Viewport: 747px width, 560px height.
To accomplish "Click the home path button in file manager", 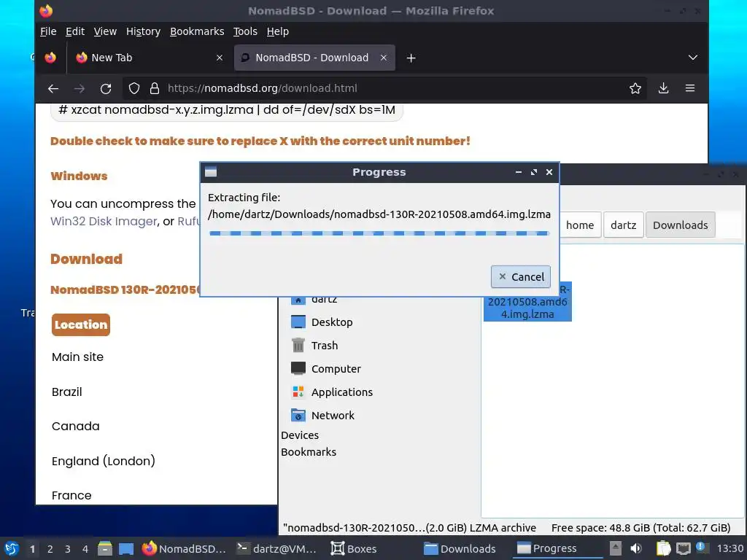I will 579,225.
